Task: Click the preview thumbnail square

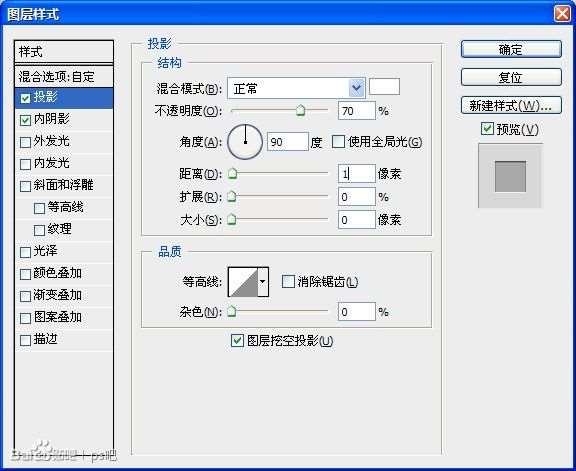Action: pos(510,176)
